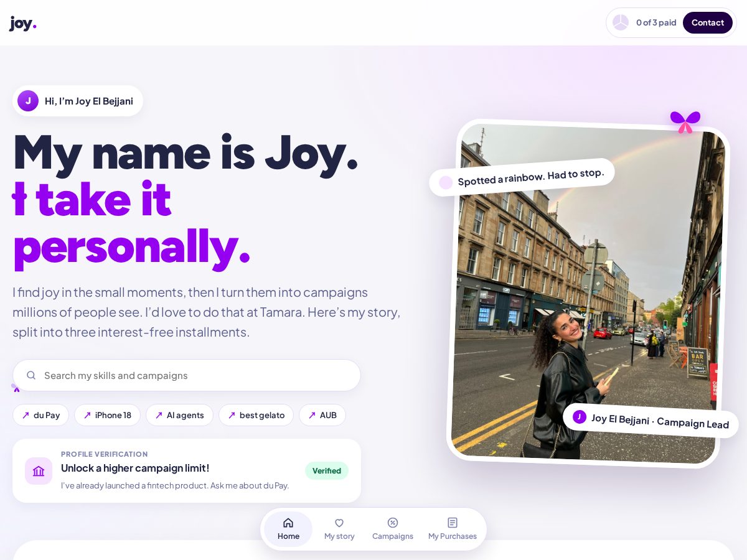The image size is (747, 560).
Task: Click the arrow icon in iPhone 18 chip
Action: (x=87, y=415)
